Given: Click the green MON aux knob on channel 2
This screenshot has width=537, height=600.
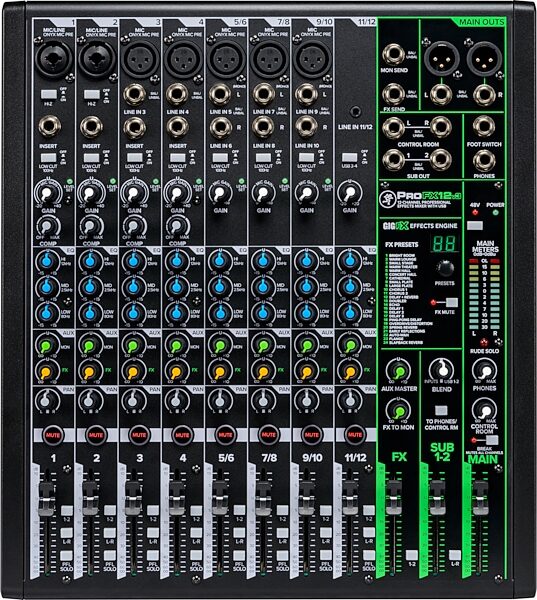Looking at the screenshot, I should (x=89, y=346).
